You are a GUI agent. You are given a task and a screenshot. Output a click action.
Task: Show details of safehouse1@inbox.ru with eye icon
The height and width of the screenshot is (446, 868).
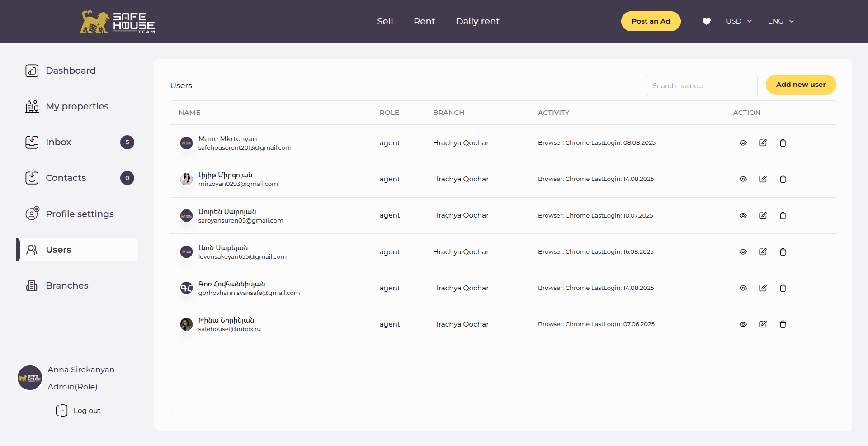coord(743,324)
